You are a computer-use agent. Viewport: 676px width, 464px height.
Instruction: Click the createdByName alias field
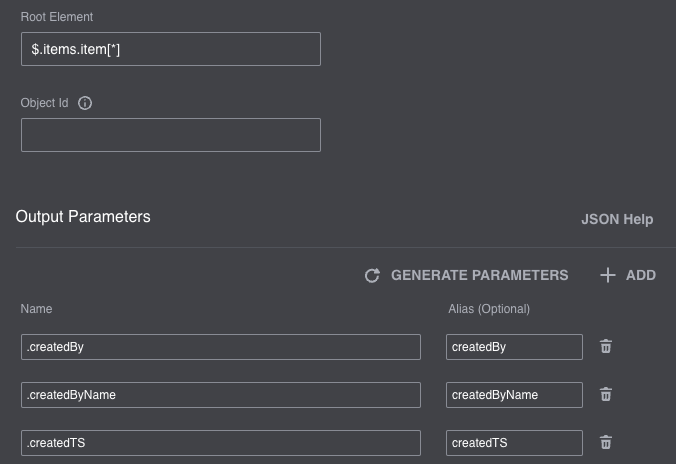tap(514, 395)
